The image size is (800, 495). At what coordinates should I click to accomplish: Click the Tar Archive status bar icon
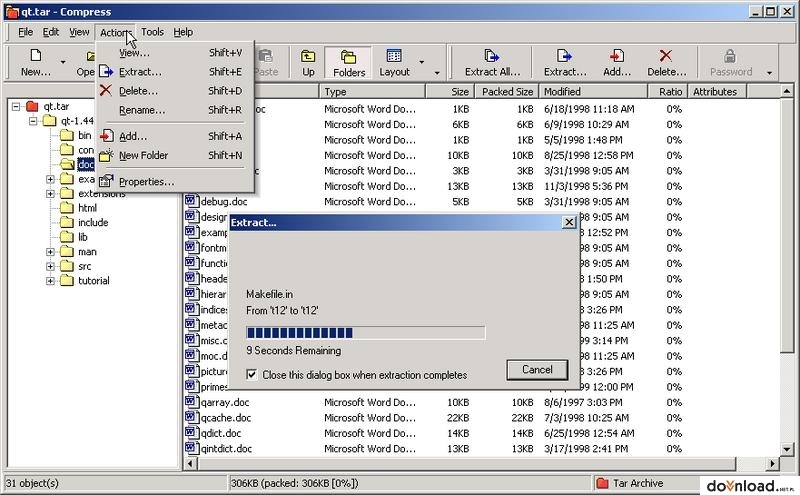pos(603,483)
